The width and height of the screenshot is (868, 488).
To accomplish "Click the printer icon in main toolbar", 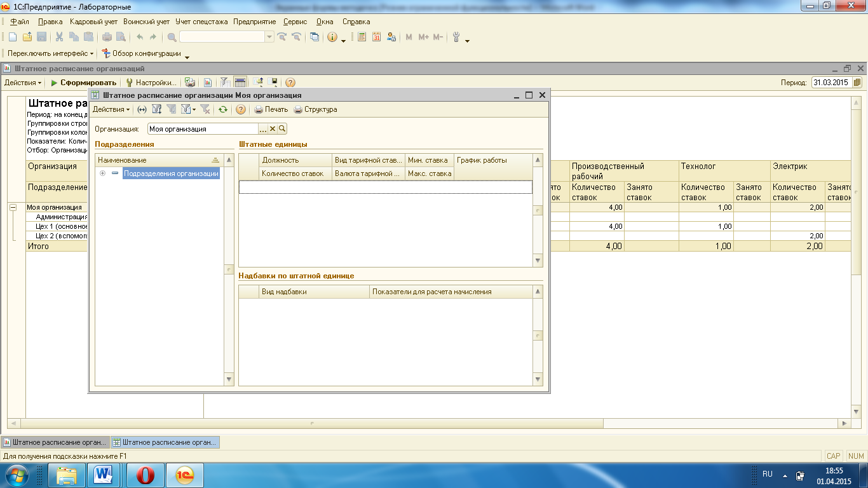I will pos(106,37).
